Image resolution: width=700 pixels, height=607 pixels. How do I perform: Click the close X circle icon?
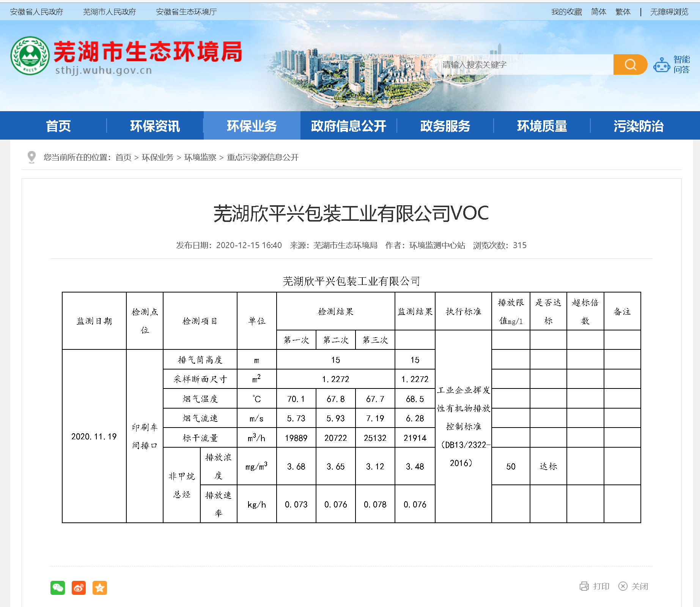tap(623, 586)
